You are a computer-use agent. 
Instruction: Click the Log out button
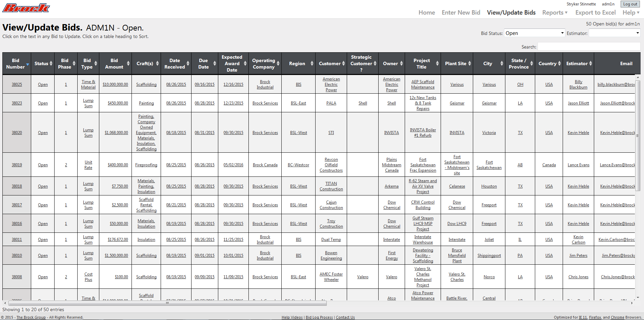point(630,4)
